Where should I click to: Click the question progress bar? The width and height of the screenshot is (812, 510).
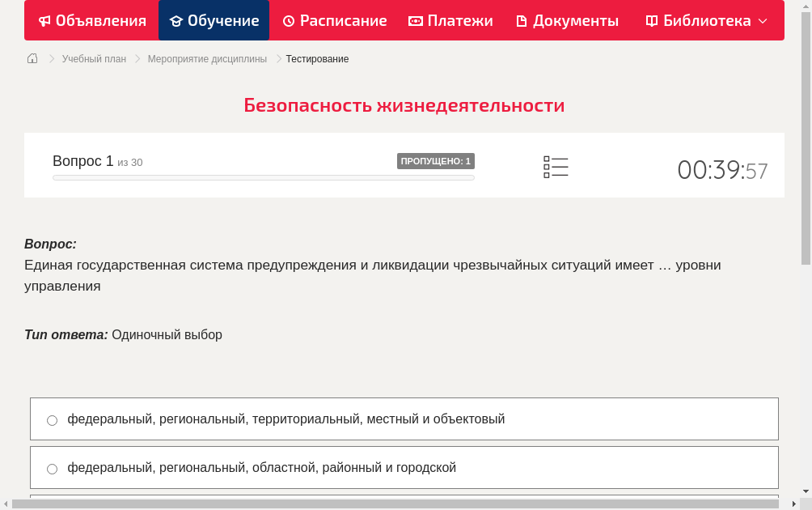[264, 176]
